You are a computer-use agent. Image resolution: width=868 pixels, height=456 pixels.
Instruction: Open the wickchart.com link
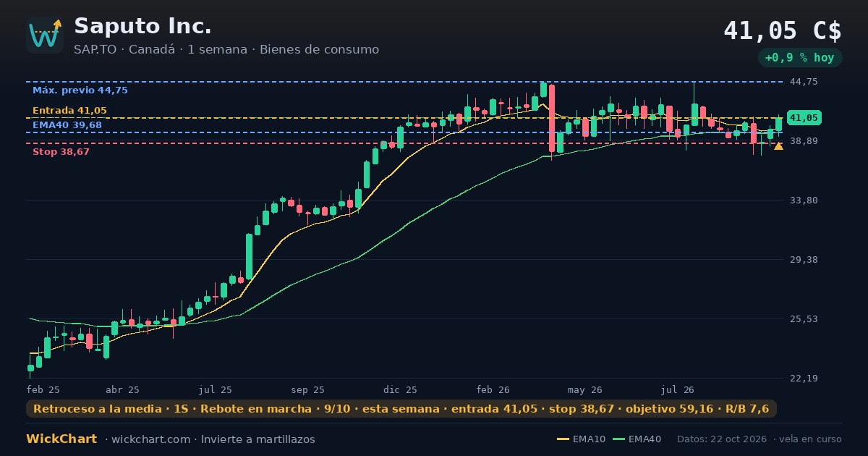click(x=152, y=439)
